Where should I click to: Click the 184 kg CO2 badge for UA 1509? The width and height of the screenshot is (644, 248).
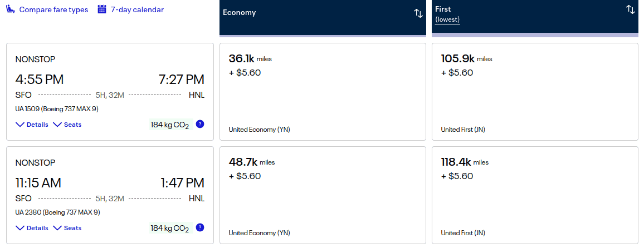click(x=171, y=125)
